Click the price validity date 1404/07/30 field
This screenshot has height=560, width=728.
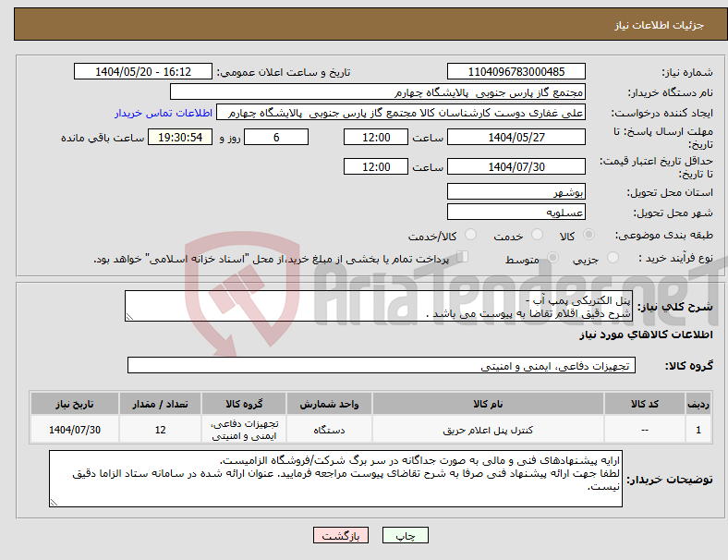pyautogui.click(x=516, y=166)
